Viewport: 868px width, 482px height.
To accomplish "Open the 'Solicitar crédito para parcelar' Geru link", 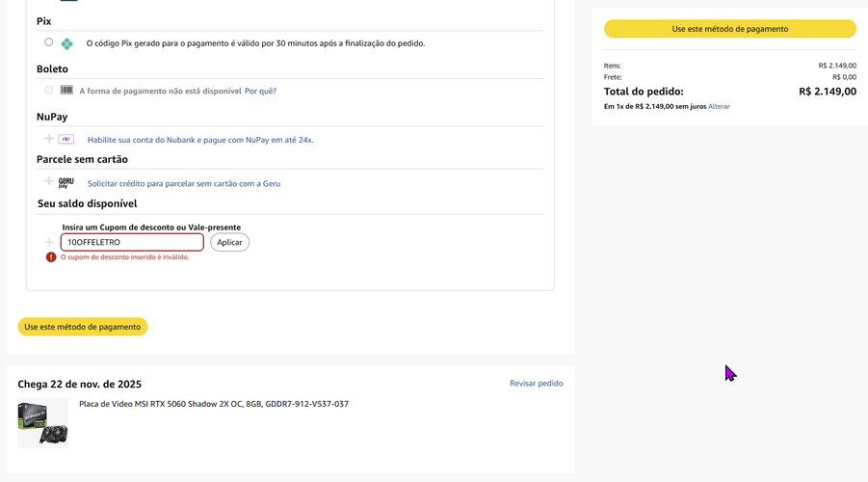I will pyautogui.click(x=184, y=183).
